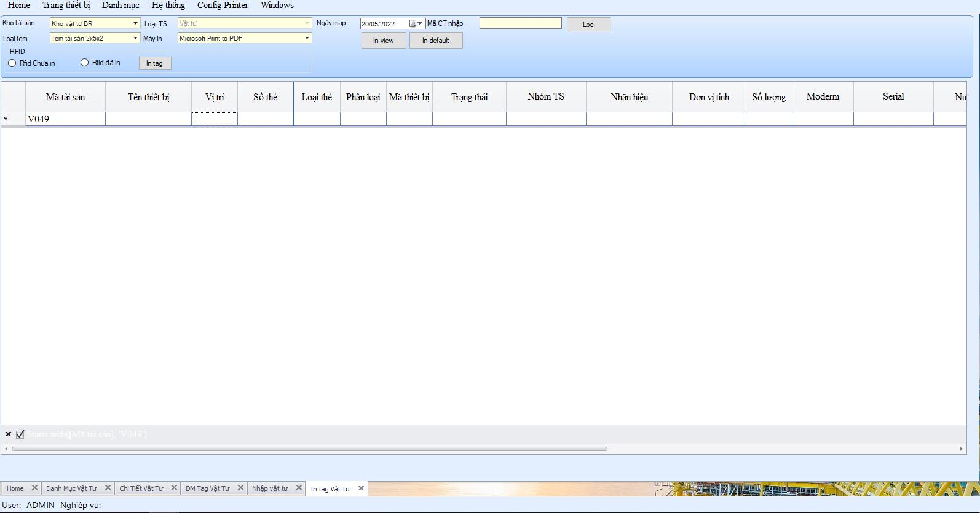Close the Nhập vật tư tab
The image size is (980, 513).
tap(299, 488)
